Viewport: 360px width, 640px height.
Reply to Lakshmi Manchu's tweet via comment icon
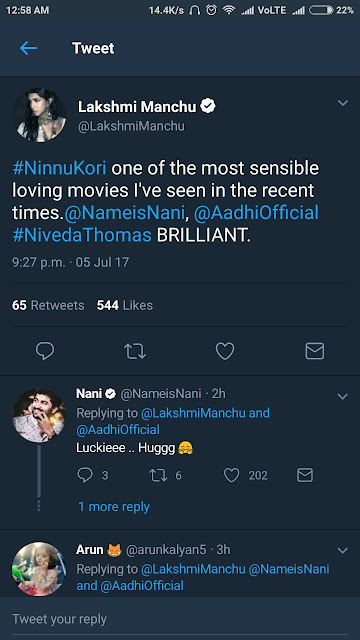coord(45,351)
